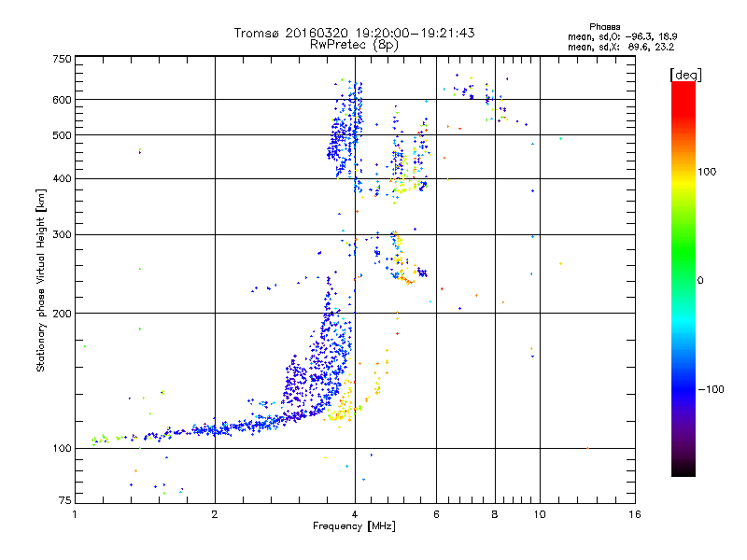Click the '16' frequency axis tick label
The image size is (747, 560).
[x=635, y=514]
